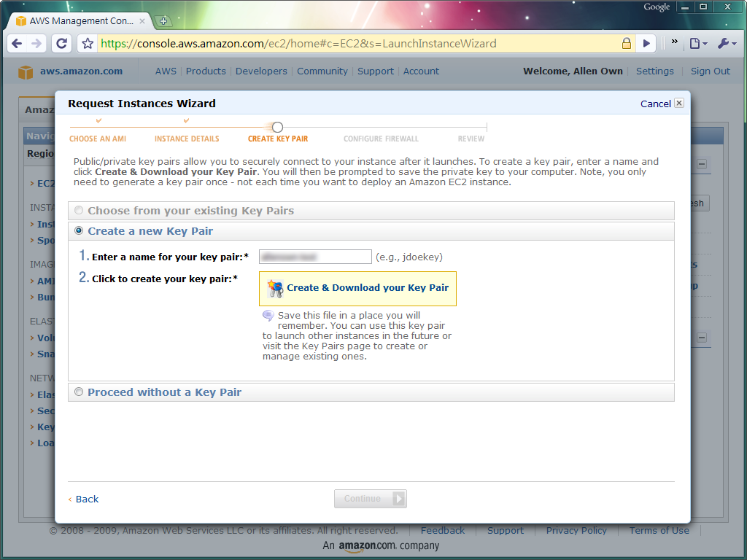Open the Account navigation link
This screenshot has height=560, width=747.
click(x=421, y=71)
